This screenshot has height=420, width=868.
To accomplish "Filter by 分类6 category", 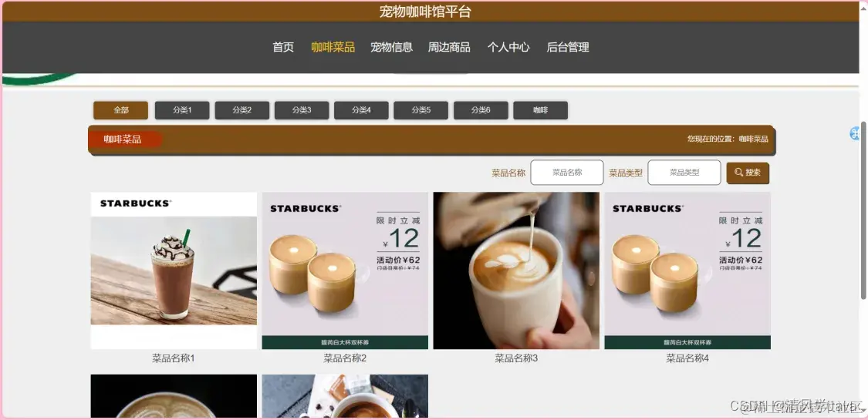I will (481, 110).
